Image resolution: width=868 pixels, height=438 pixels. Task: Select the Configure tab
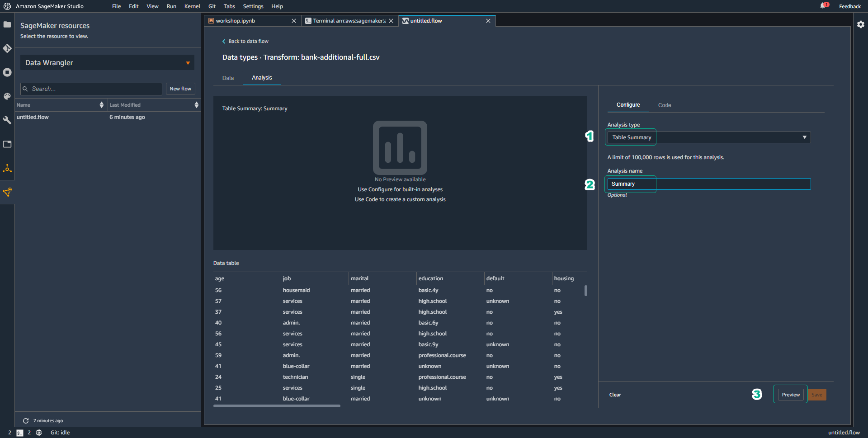coord(628,105)
